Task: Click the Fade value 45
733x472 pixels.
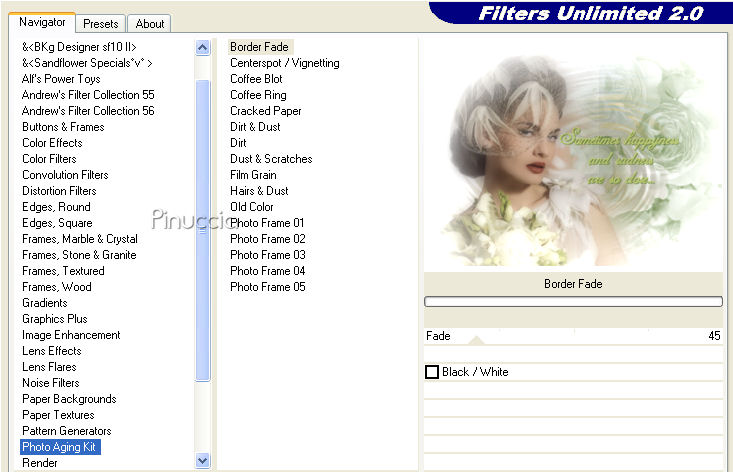Action: 714,336
